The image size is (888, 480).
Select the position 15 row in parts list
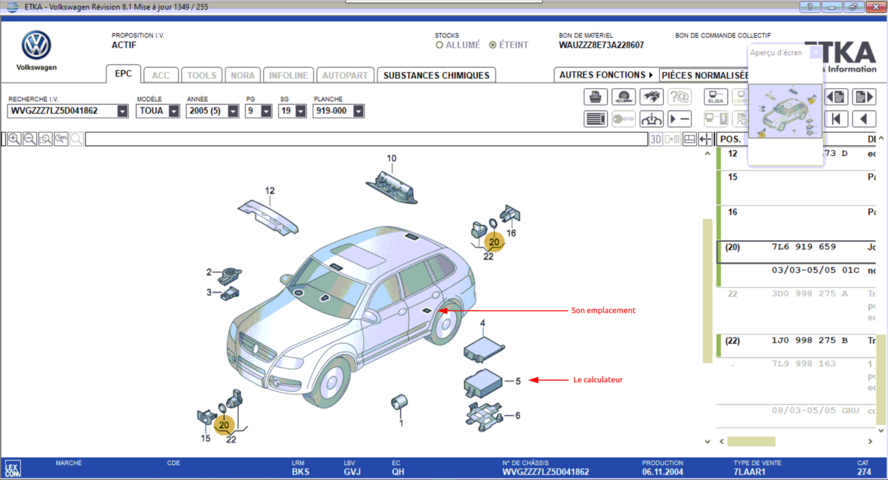point(796,188)
